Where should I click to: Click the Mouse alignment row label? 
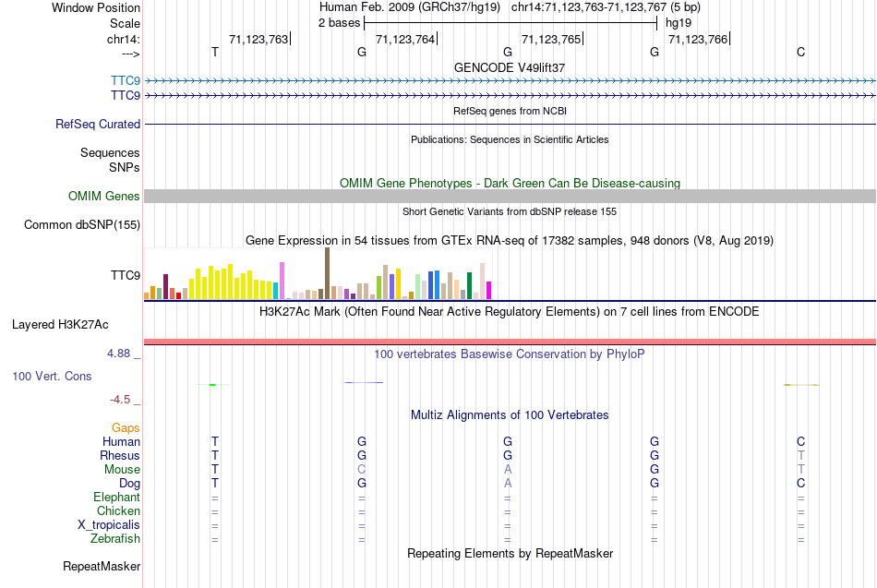click(x=122, y=470)
